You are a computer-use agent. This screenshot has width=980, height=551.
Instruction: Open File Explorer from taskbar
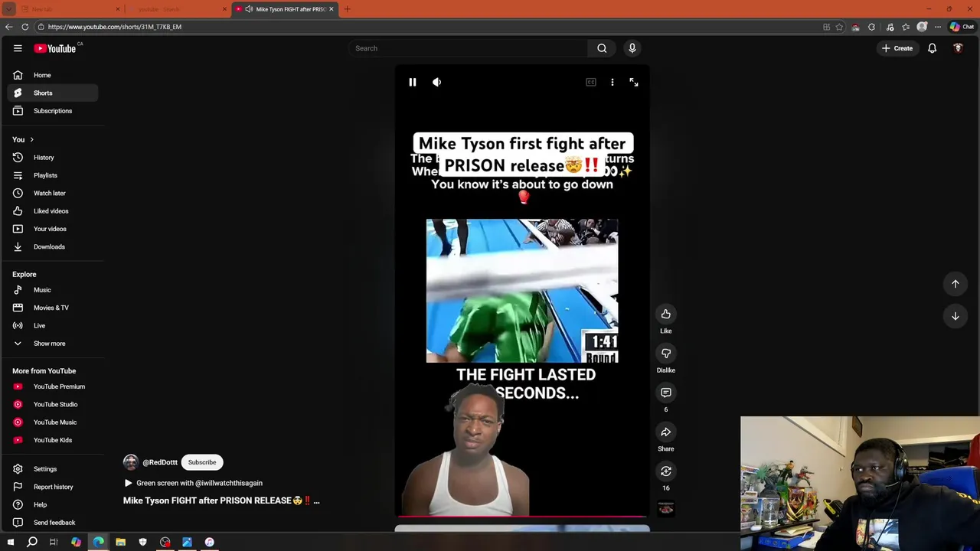point(120,542)
